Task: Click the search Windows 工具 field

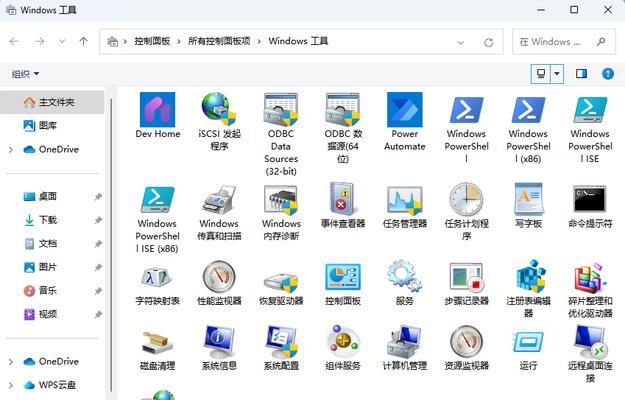Action: pyautogui.click(x=564, y=42)
